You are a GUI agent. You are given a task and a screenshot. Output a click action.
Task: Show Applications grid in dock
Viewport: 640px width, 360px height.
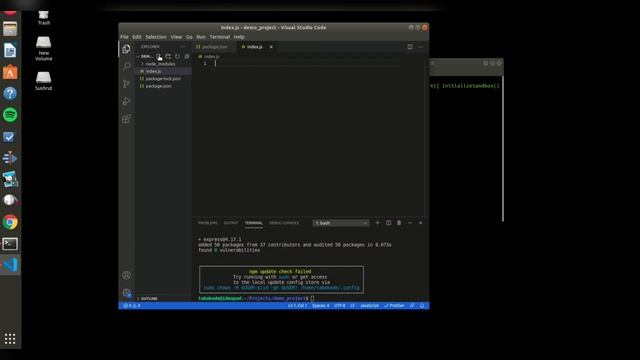click(10, 339)
